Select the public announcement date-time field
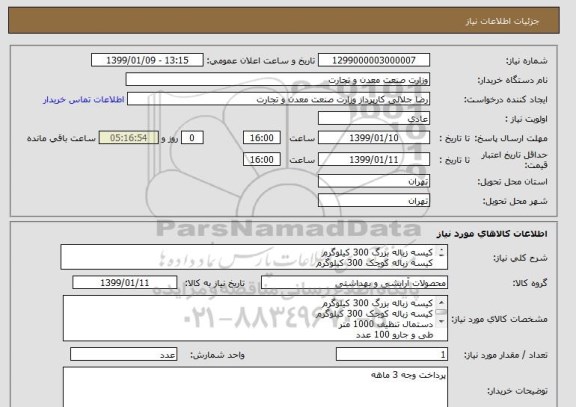The image size is (576, 407). [x=147, y=60]
